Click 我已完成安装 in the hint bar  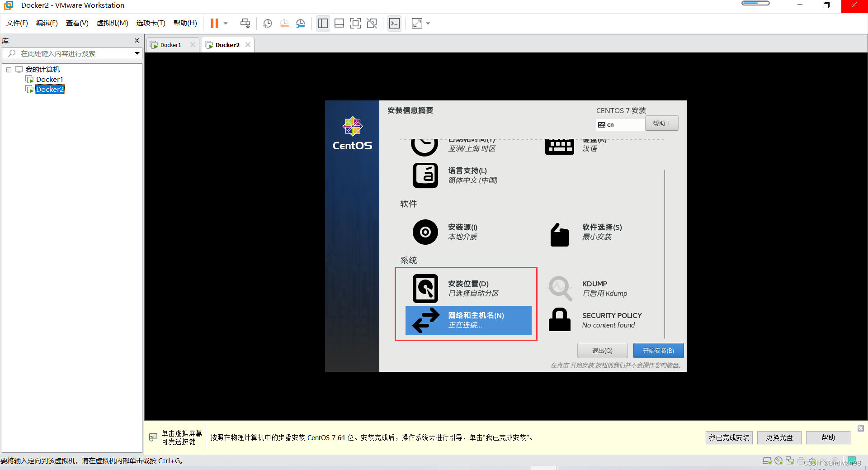pos(729,437)
